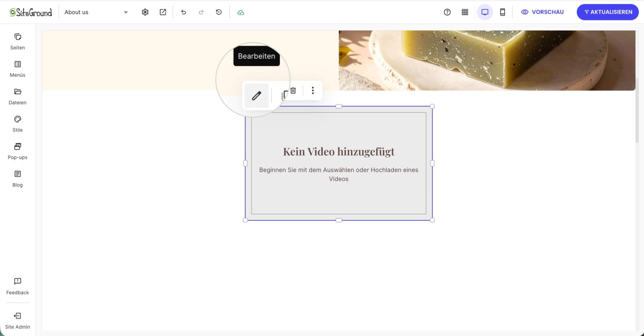Click the AKTUALISIEREN button

pyautogui.click(x=608, y=12)
